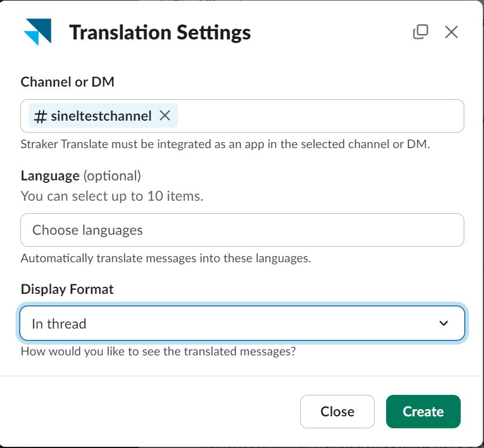
Task: Click 'You can select up to 10 items' hint
Action: (x=112, y=196)
